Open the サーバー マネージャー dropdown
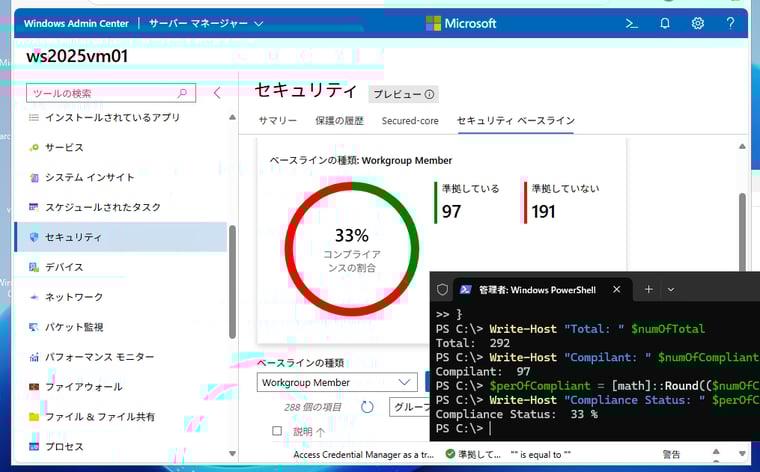760x472 pixels. tap(206, 23)
